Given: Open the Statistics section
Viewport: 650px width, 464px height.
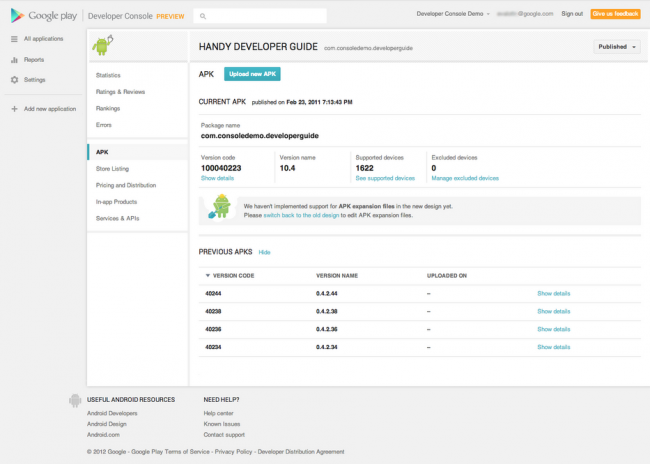Looking at the screenshot, I should 108,75.
